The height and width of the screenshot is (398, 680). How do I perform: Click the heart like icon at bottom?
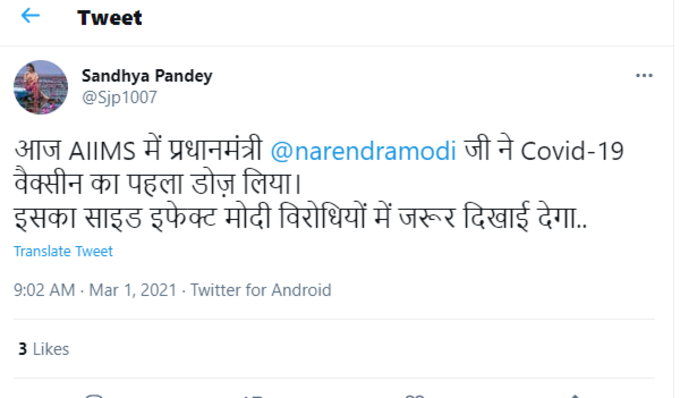414,395
